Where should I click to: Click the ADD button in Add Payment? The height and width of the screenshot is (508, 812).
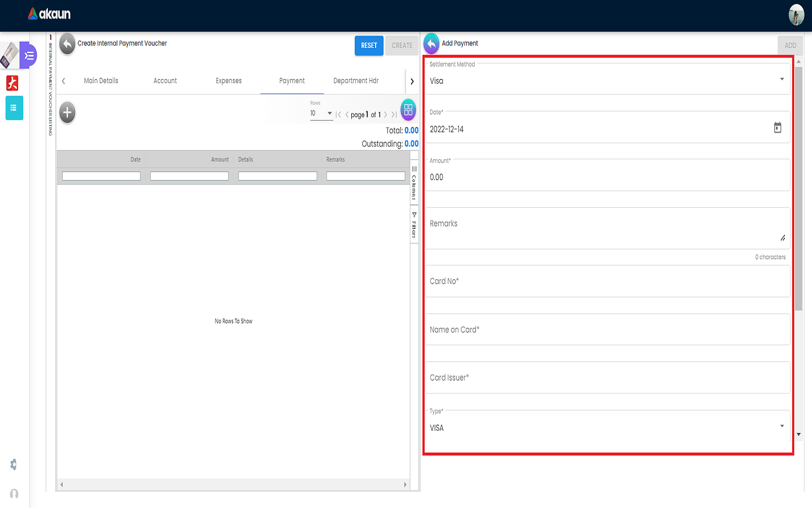pyautogui.click(x=790, y=46)
